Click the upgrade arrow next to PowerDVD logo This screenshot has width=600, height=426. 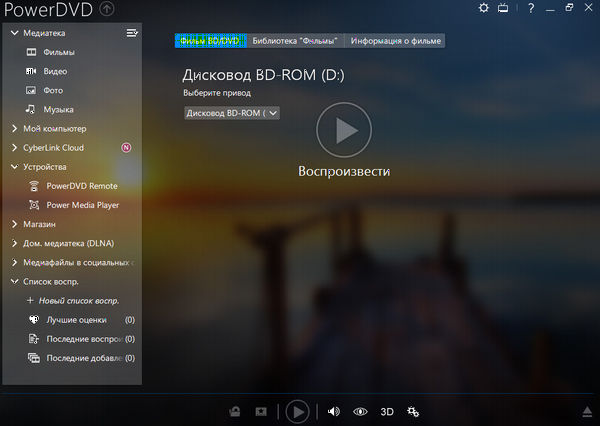point(107,10)
